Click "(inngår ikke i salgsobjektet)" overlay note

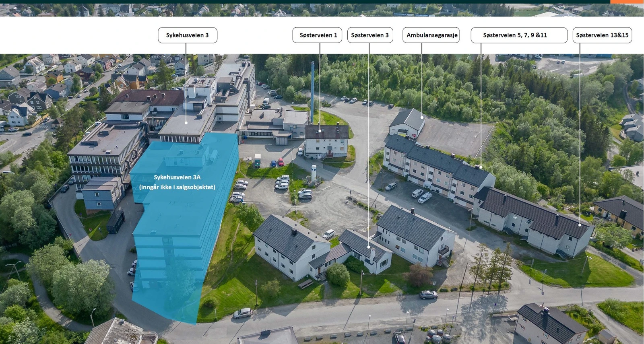[x=177, y=187]
